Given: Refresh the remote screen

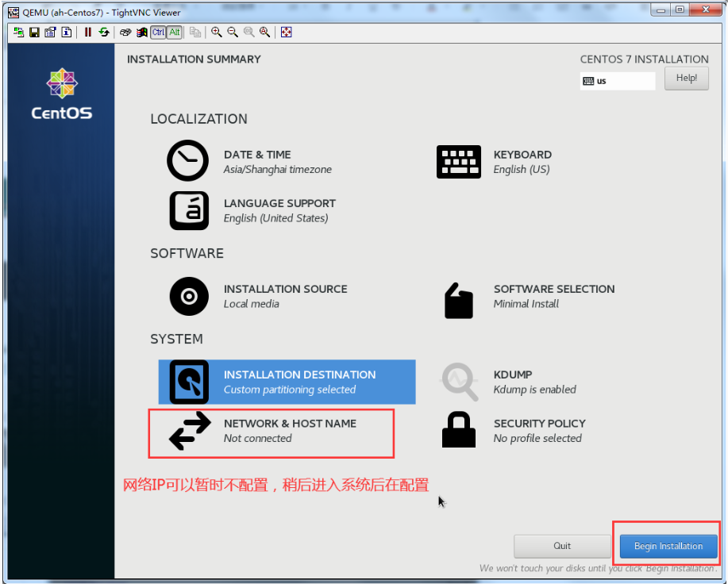Looking at the screenshot, I should (x=104, y=33).
